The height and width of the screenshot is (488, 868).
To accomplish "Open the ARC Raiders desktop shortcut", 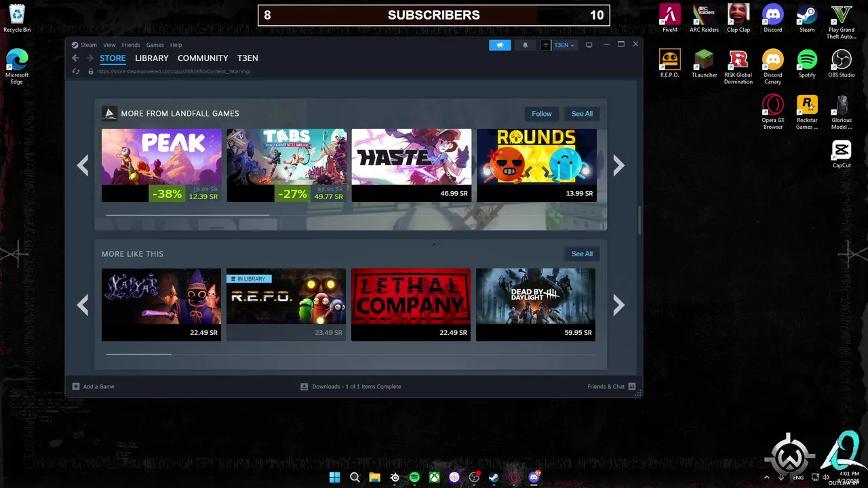I will click(704, 19).
